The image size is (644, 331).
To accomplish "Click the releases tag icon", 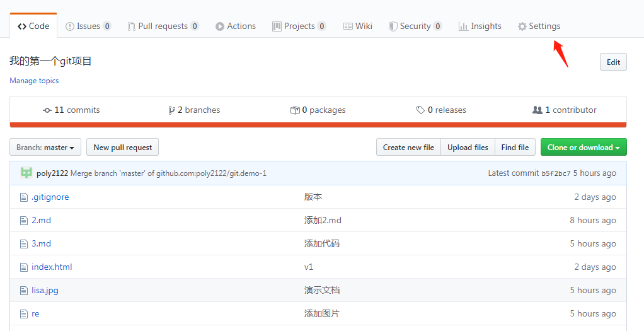I will [420, 110].
